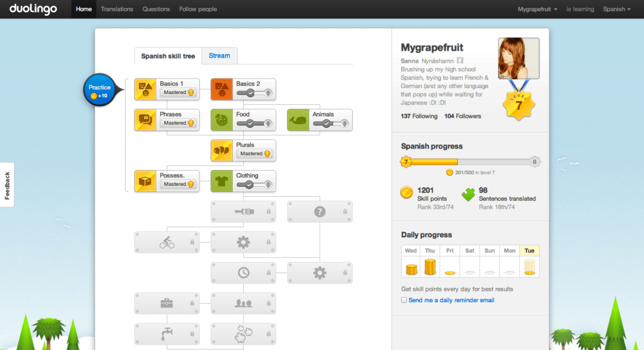Viewport: 644px width, 350px height.
Task: Open the Possess. box icon
Action: tap(145, 181)
